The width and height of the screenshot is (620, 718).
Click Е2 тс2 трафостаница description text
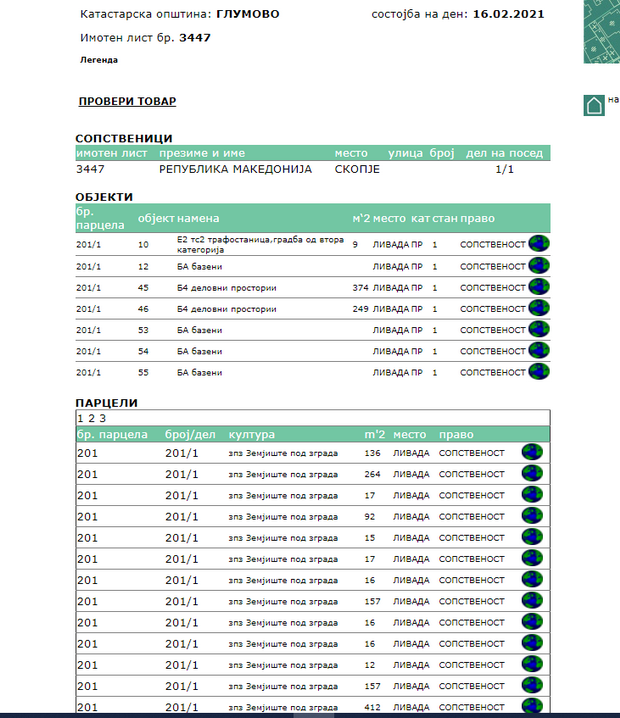tap(260, 245)
